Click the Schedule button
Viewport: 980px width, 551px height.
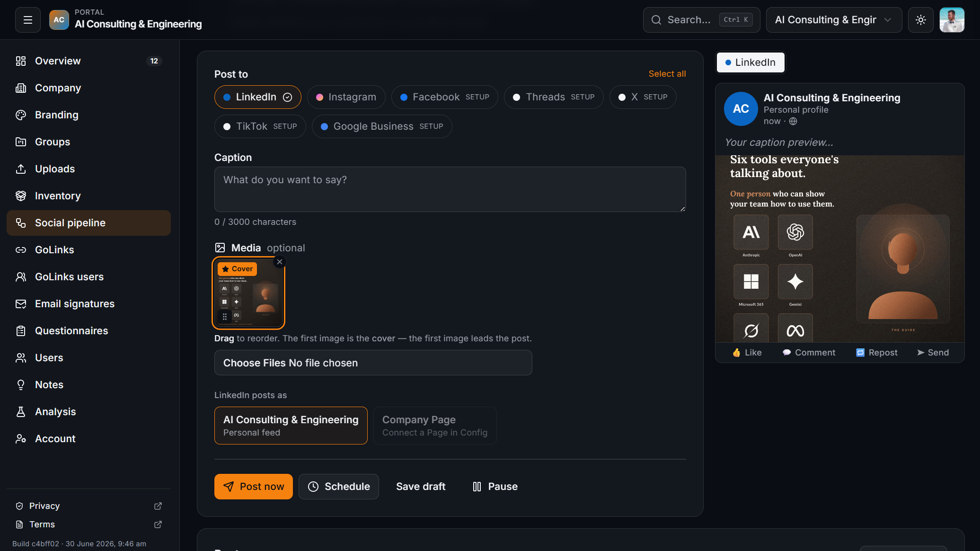339,487
